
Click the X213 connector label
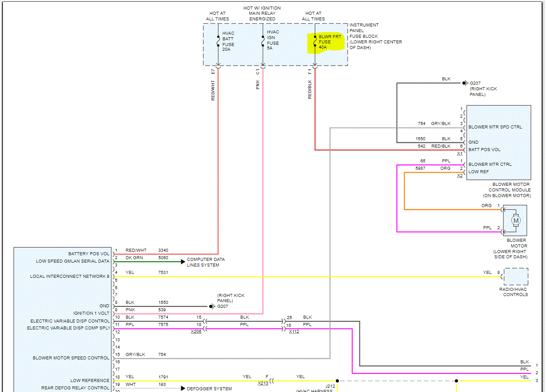263,383
